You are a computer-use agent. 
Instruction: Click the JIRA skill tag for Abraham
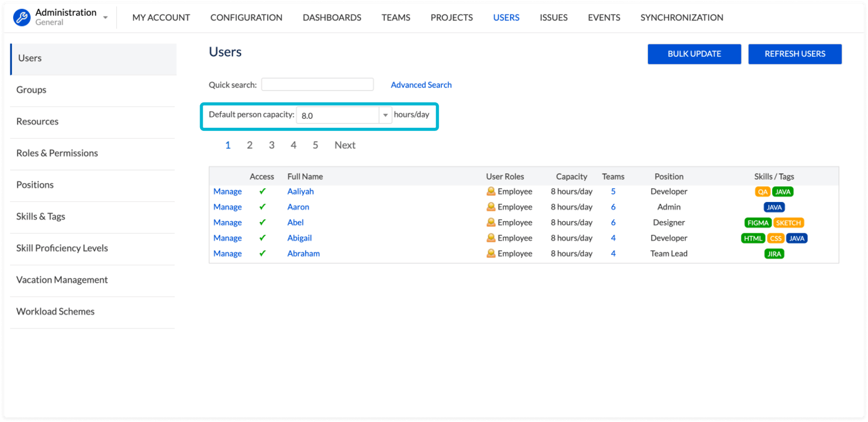pos(774,254)
